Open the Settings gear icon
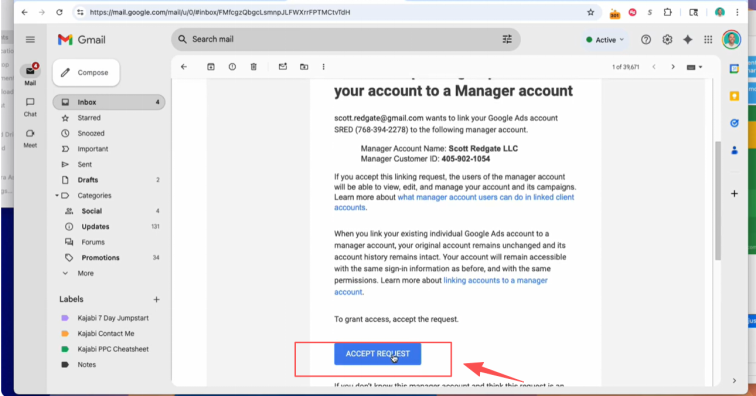The height and width of the screenshot is (396, 756). click(667, 40)
